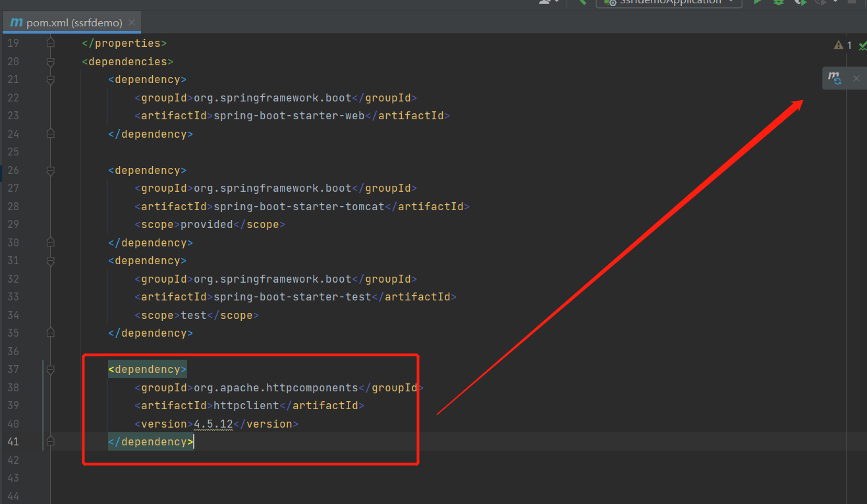Image resolution: width=867 pixels, height=504 pixels.
Task: Click the green Run button
Action: coord(758,2)
